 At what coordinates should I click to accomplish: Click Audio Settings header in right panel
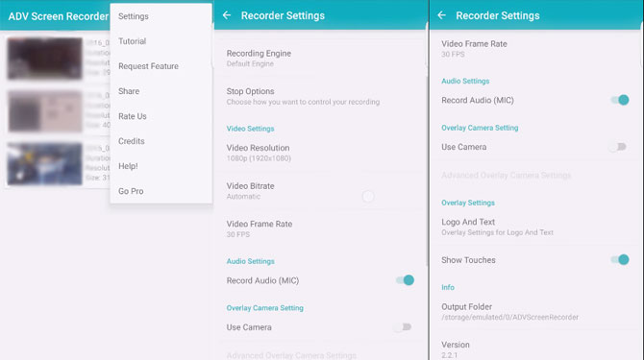[x=465, y=82]
